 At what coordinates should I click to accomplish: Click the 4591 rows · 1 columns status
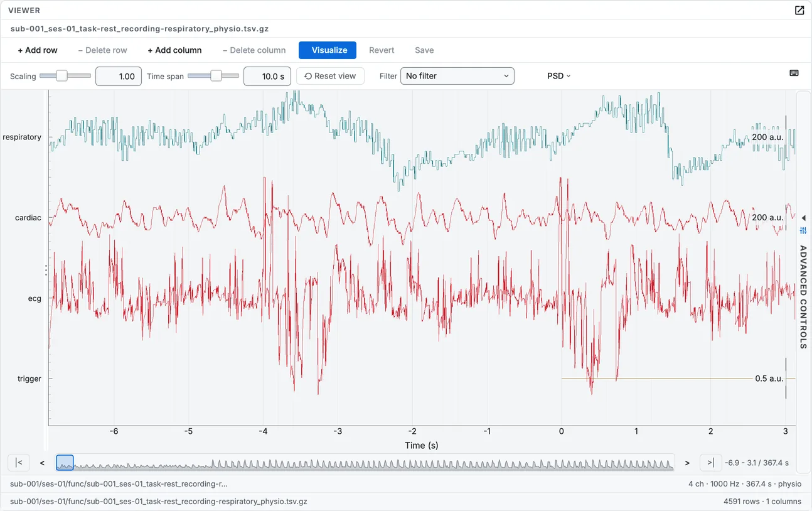click(x=762, y=502)
